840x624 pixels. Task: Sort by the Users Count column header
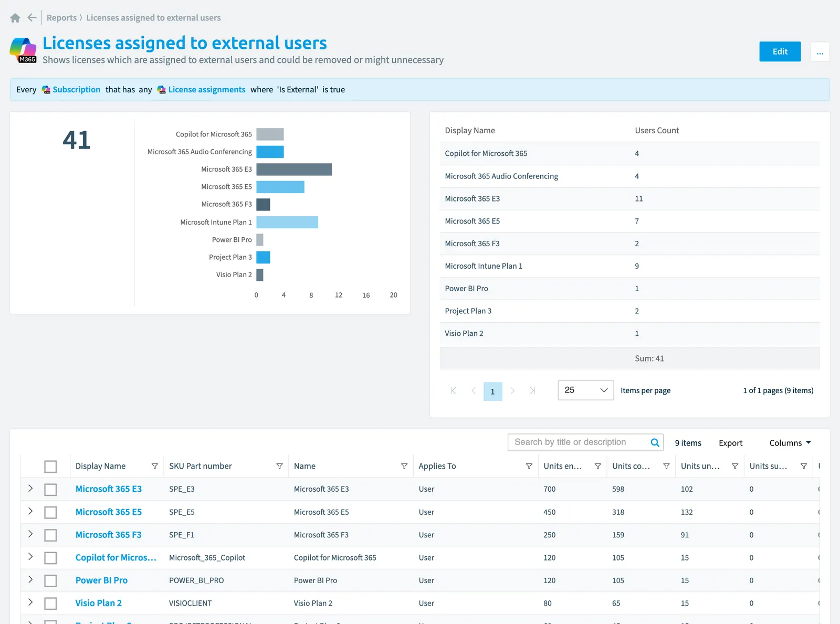pos(657,131)
